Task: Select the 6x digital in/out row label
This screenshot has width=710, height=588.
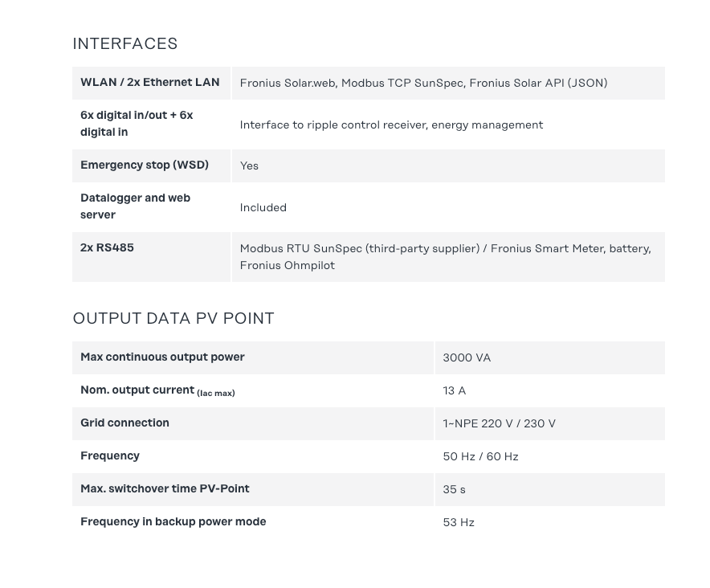Action: [x=137, y=124]
